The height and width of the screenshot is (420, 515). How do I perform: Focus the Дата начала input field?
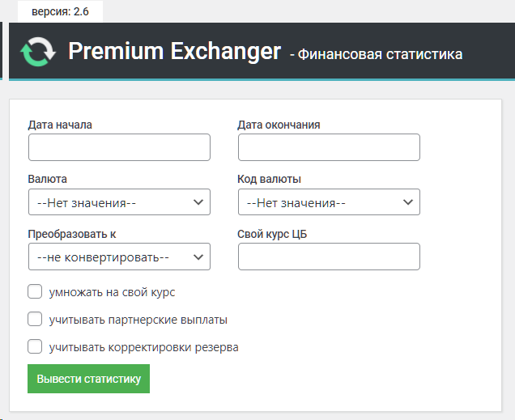[119, 147]
